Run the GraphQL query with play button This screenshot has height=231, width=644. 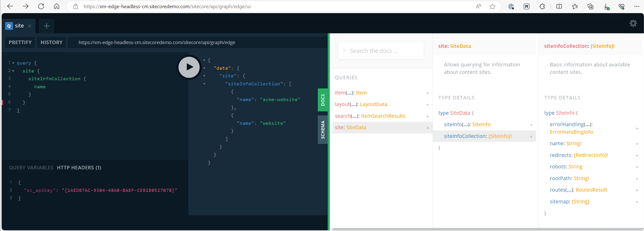189,67
